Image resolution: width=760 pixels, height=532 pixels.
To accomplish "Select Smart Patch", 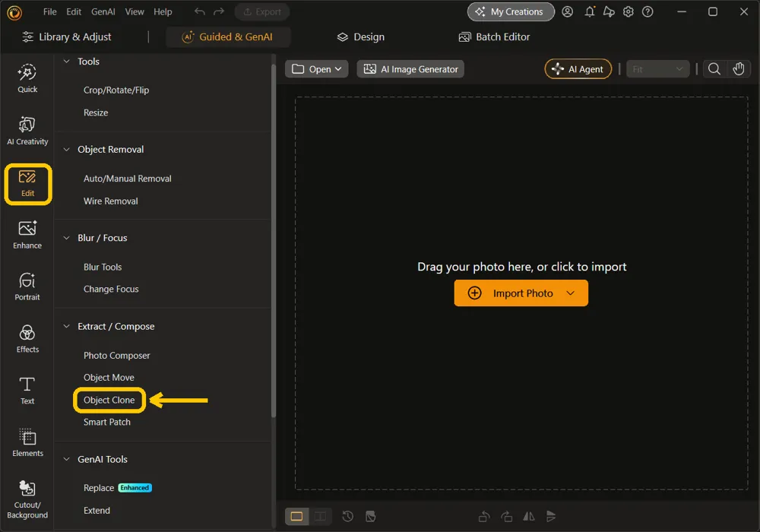I will click(x=106, y=422).
